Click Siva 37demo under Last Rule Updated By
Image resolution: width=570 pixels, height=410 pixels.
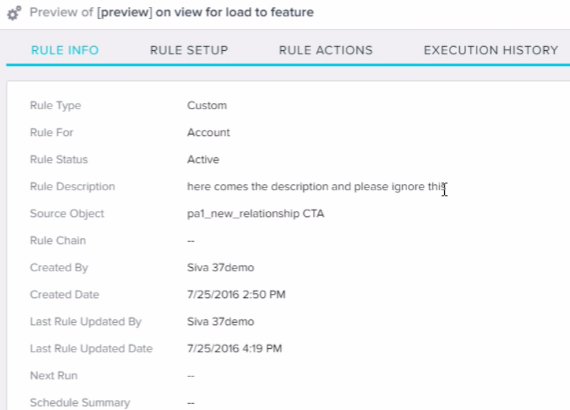pos(220,322)
